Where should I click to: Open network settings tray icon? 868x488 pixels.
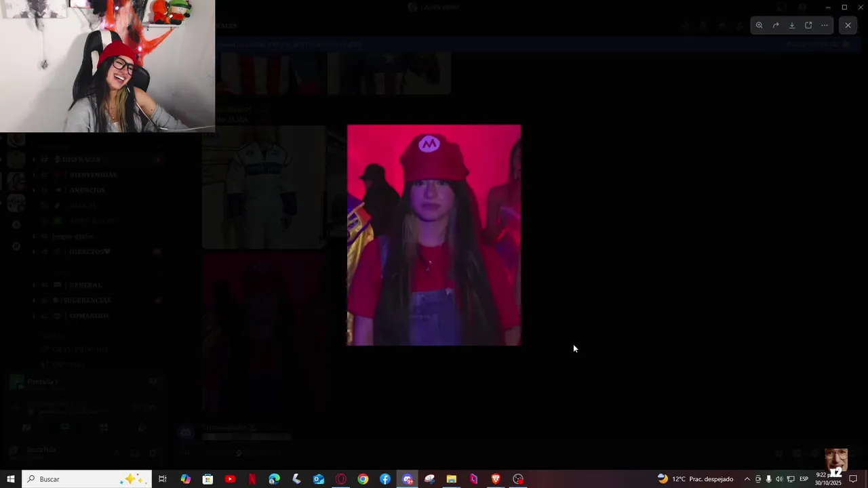click(x=791, y=479)
